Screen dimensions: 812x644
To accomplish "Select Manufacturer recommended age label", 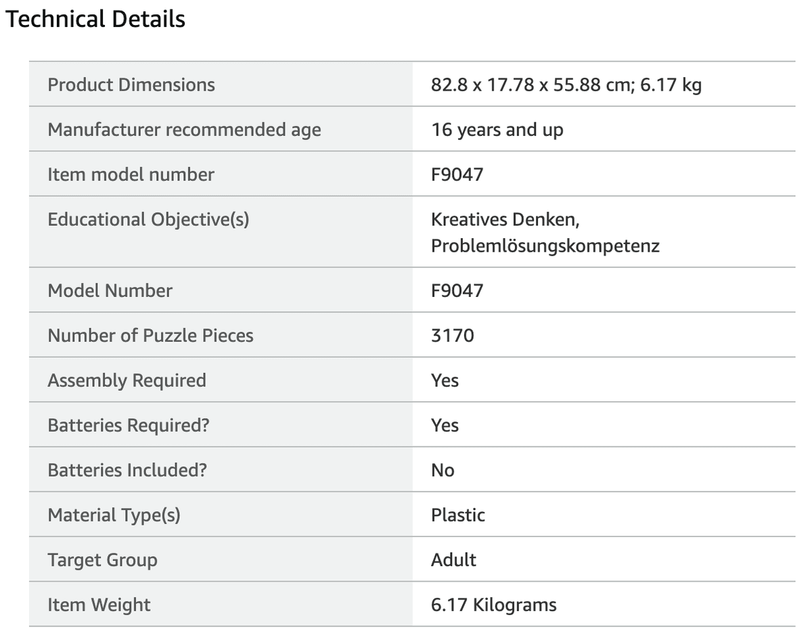I will click(184, 129).
